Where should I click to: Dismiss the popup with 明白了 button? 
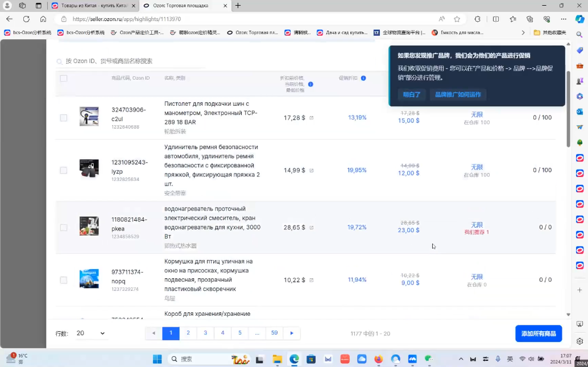[411, 94]
